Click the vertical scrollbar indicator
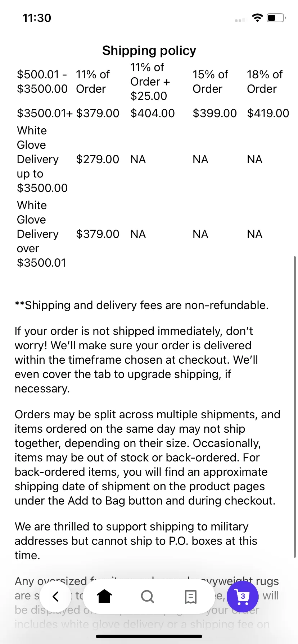The image size is (298, 644). 295,407
